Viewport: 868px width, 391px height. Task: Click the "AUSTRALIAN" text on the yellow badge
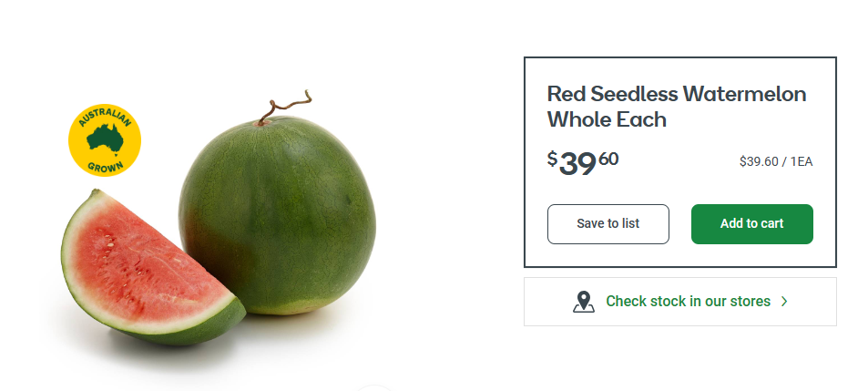pyautogui.click(x=104, y=118)
